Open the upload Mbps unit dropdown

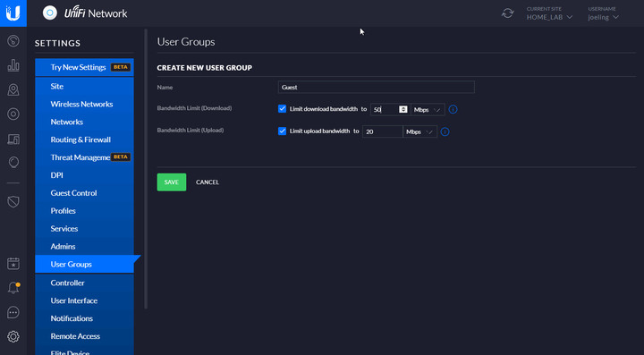pyautogui.click(x=419, y=131)
